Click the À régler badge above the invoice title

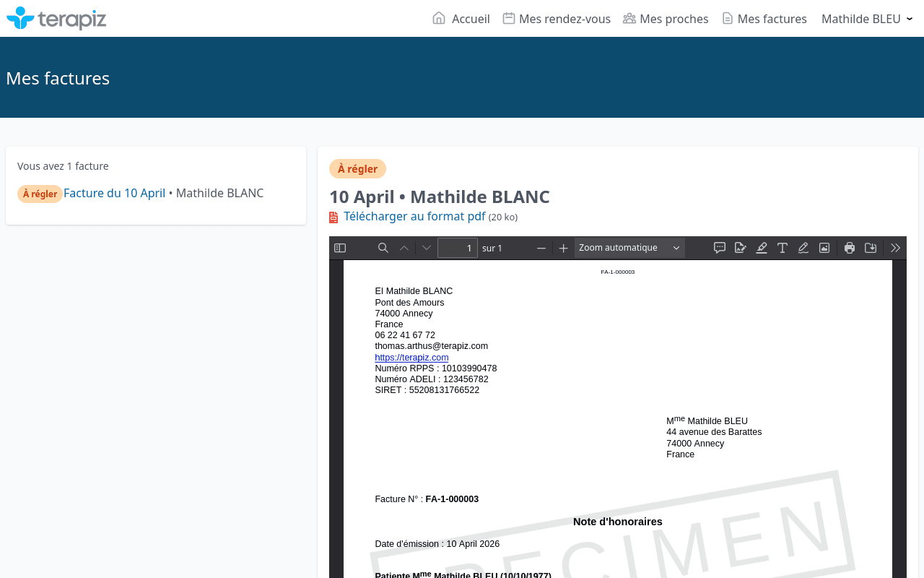point(357,168)
